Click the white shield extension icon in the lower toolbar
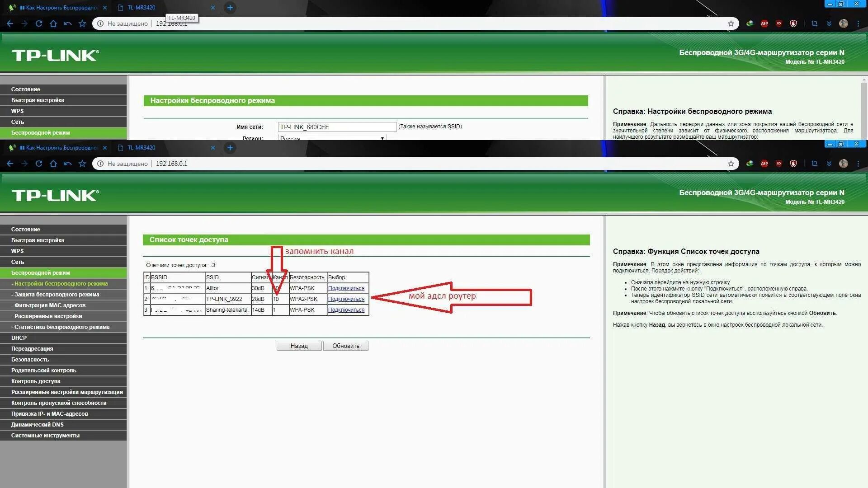 [x=793, y=164]
